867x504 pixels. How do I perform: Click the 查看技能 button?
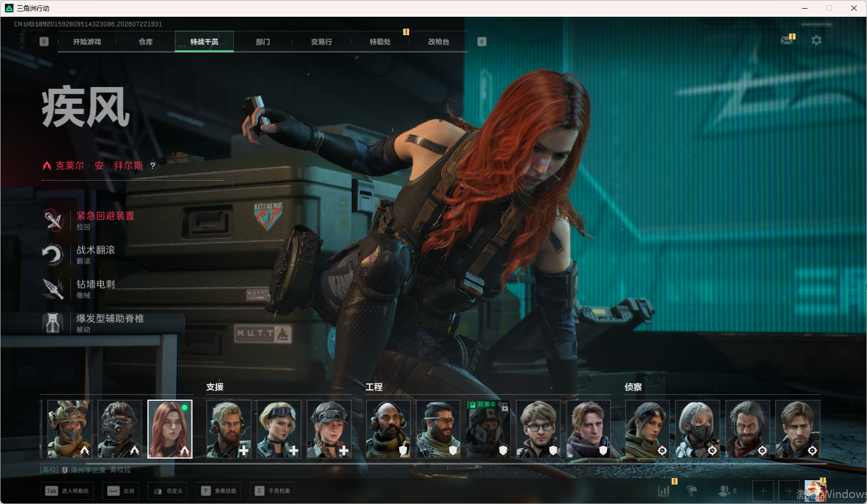tap(219, 491)
